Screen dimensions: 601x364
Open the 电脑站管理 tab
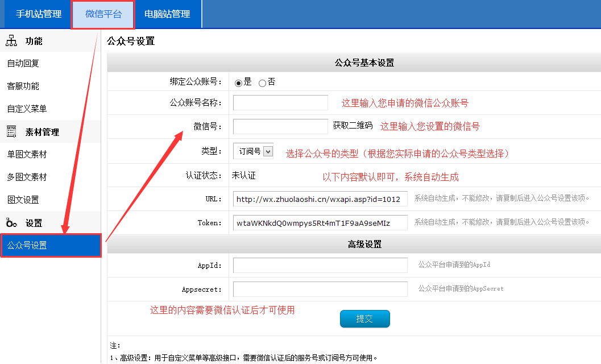coord(167,14)
